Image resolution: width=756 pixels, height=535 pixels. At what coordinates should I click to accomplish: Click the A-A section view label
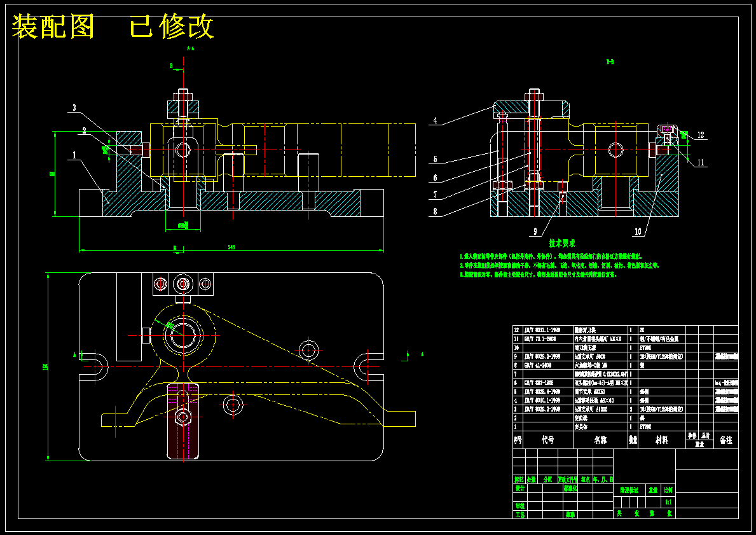click(191, 48)
